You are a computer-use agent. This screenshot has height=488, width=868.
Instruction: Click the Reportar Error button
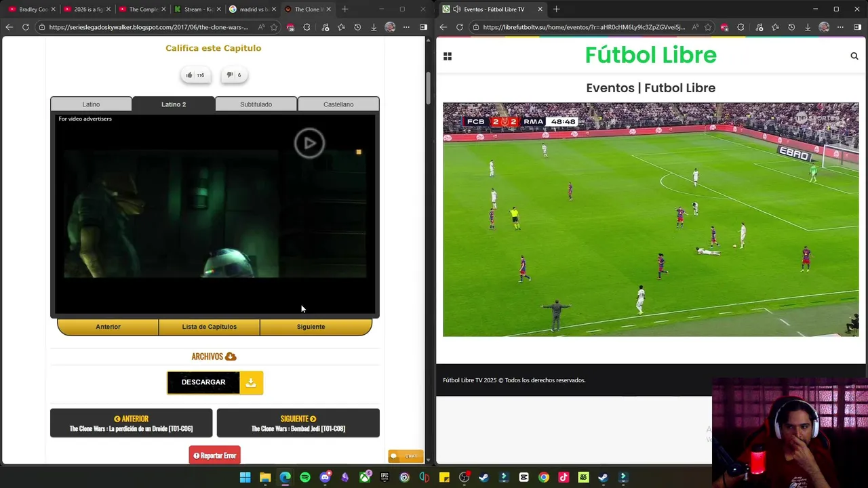(215, 455)
